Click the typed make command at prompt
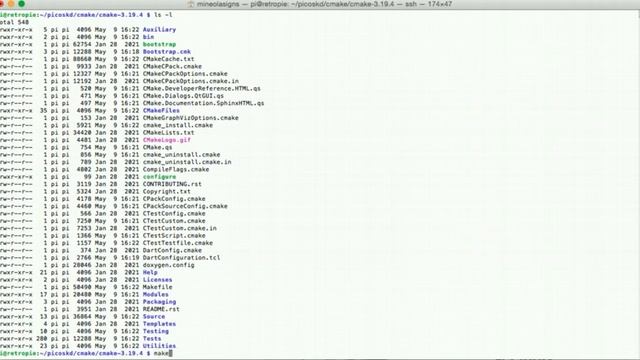 (x=161, y=353)
